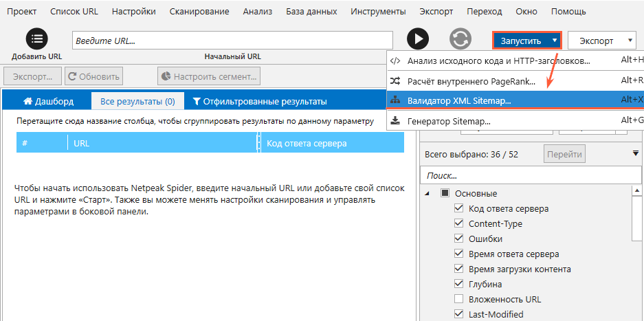Screen dimensions: 644x321
Task: Click the Перейти button
Action: (x=564, y=155)
